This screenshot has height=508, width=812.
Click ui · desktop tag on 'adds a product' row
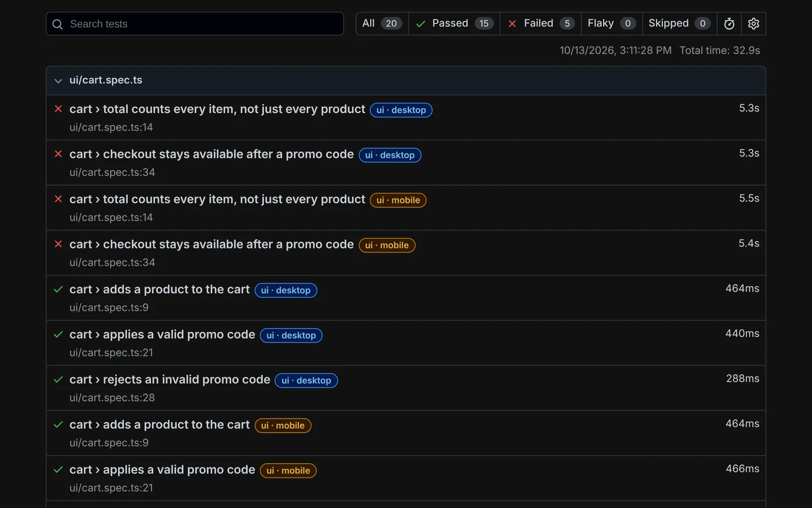(286, 290)
